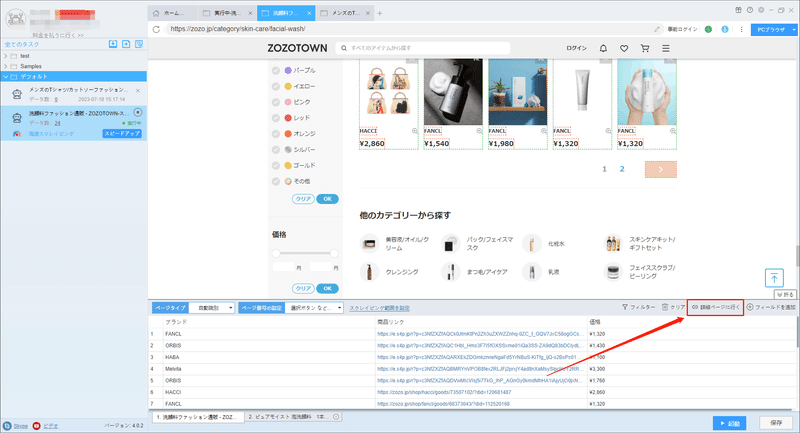Check the その他 color filter
This screenshot has height=433, width=800.
[x=276, y=181]
